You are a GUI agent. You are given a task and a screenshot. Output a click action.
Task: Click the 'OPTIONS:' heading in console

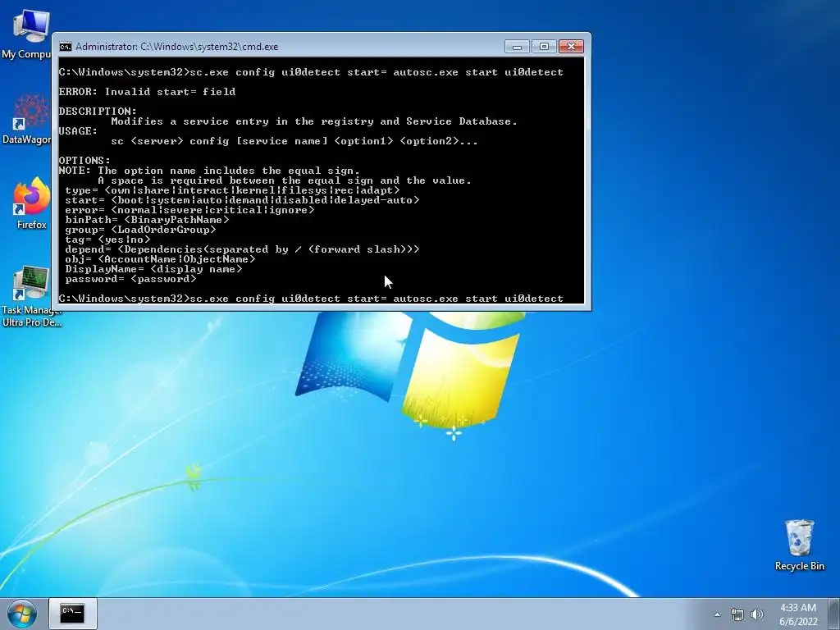click(x=84, y=160)
